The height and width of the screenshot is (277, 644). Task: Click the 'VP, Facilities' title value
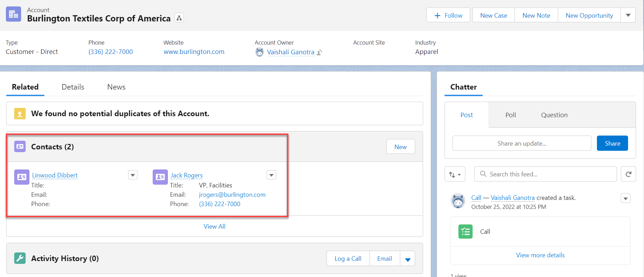click(215, 185)
